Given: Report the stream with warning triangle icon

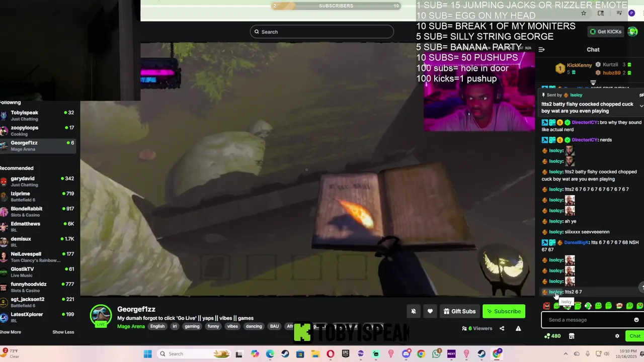Looking at the screenshot, I should (x=518, y=328).
